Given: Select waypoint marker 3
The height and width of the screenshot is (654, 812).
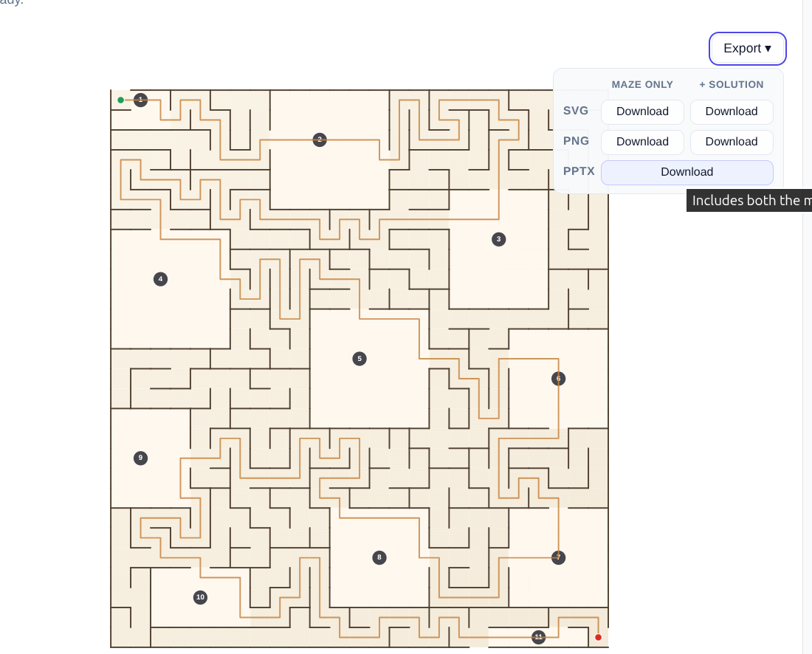Looking at the screenshot, I should click(x=498, y=238).
